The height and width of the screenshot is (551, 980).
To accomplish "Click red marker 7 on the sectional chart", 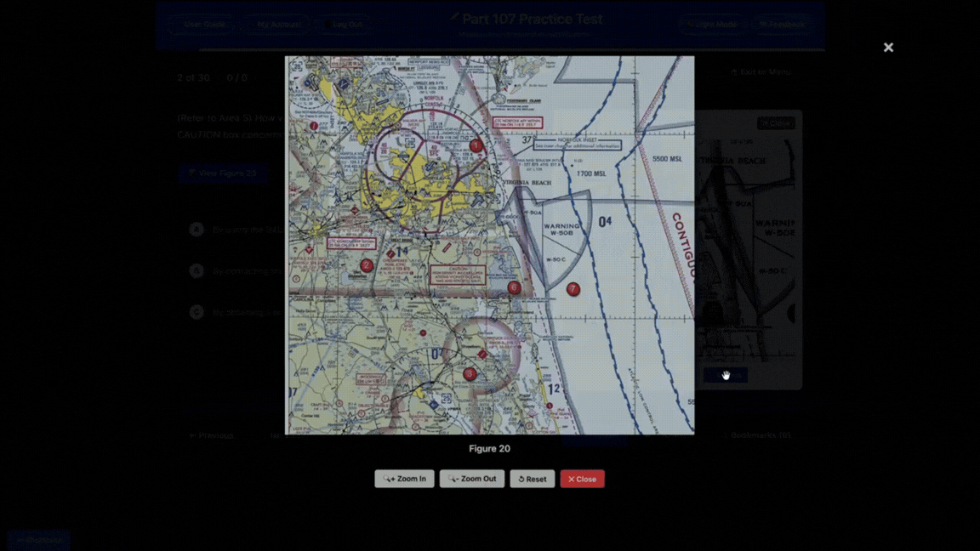I will point(573,289).
